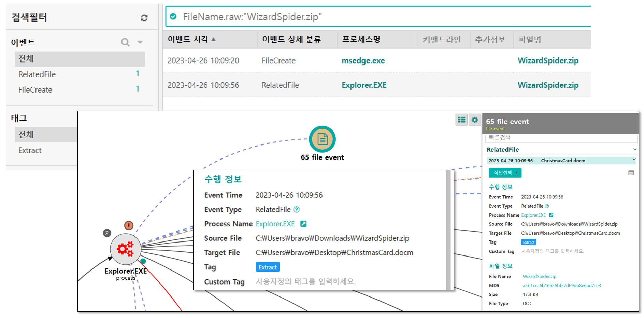
Task: Click the popup's vertical scrollbar
Action: pyautogui.click(x=448, y=230)
